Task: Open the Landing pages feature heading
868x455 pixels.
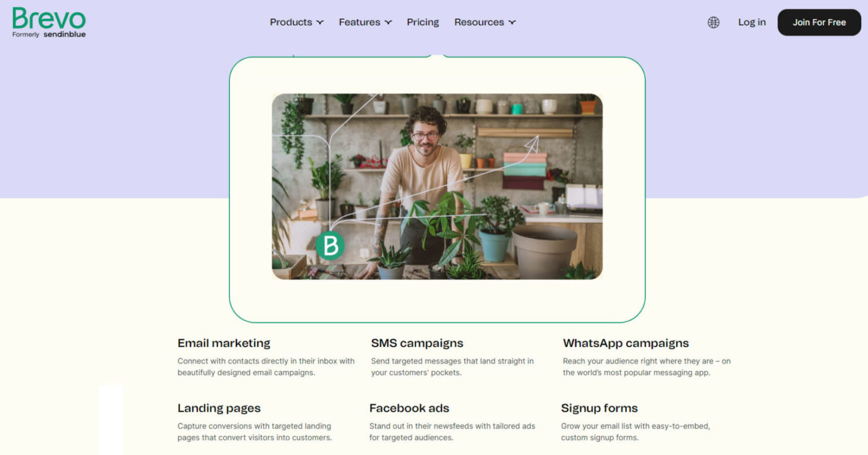Action: coord(219,408)
